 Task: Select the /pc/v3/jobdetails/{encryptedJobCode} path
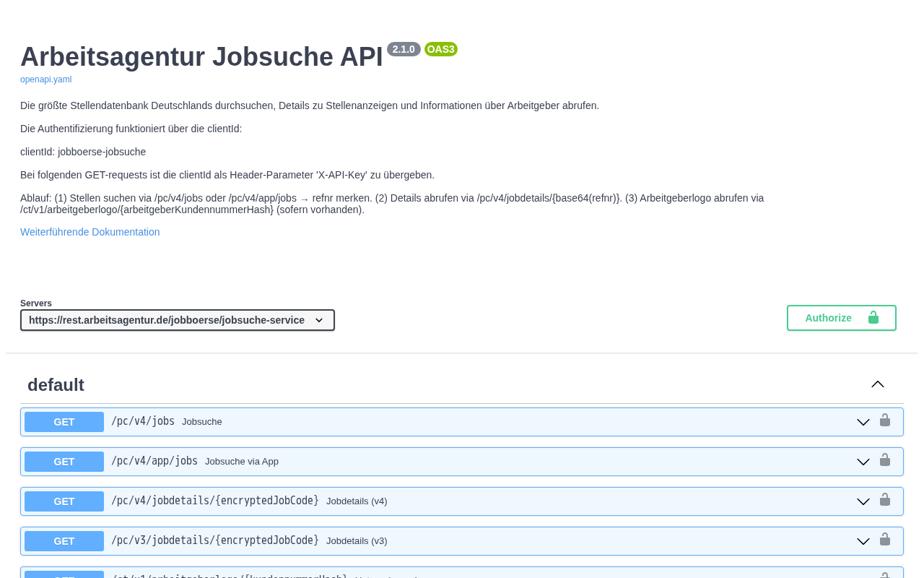point(215,540)
